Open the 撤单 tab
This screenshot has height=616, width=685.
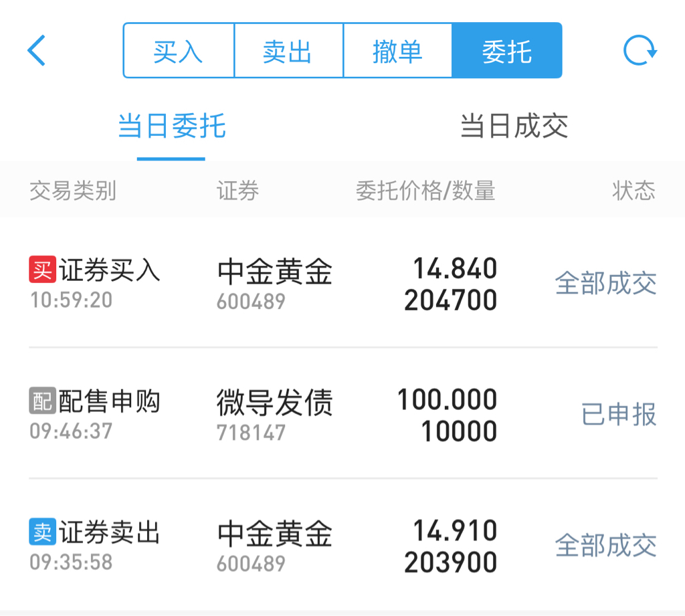[x=397, y=51]
